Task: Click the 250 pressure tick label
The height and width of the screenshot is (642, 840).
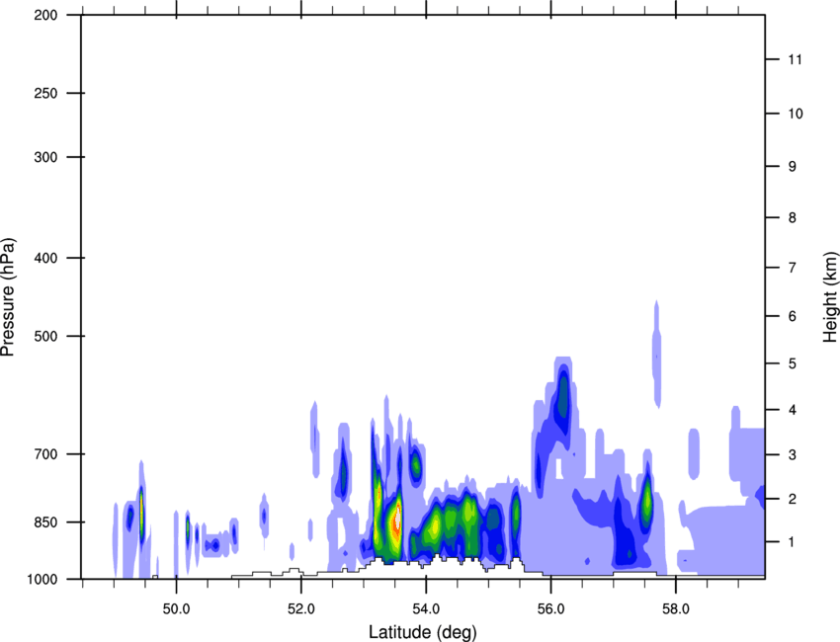Action: [45, 93]
